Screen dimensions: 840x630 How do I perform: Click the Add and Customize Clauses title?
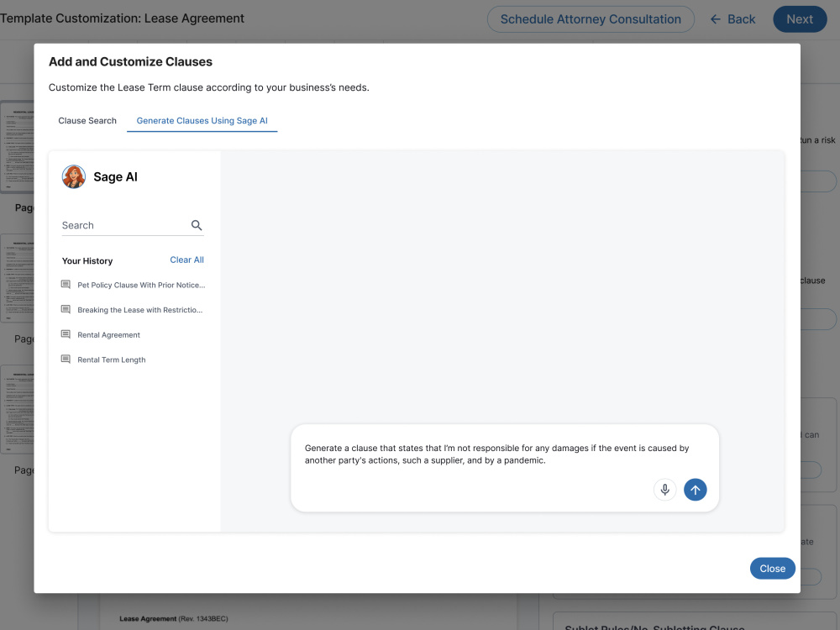pos(130,61)
